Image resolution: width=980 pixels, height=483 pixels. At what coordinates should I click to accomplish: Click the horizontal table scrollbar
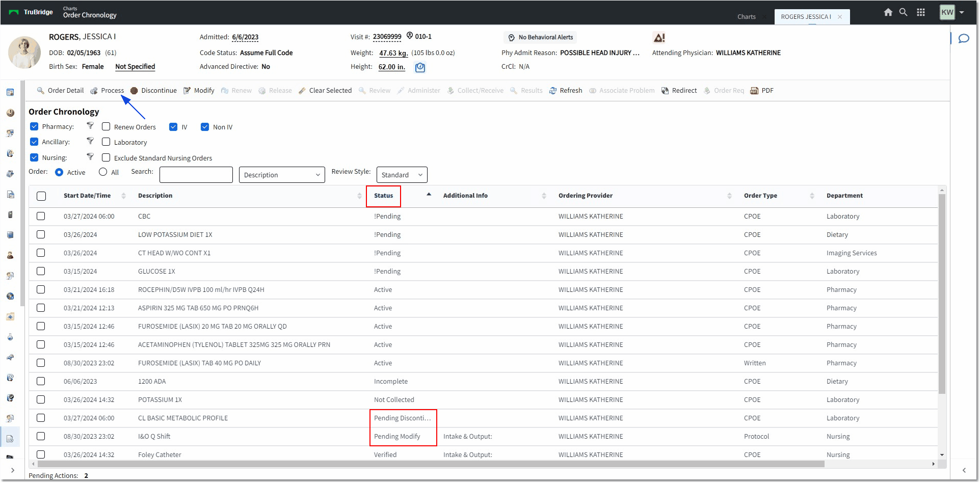pos(431,464)
